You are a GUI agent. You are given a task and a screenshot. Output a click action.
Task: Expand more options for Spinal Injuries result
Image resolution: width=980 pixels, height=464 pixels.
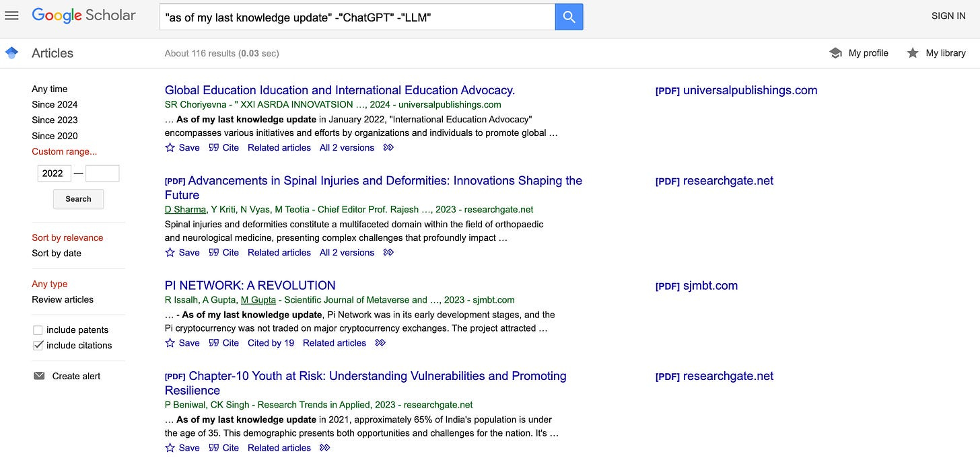[x=388, y=252]
